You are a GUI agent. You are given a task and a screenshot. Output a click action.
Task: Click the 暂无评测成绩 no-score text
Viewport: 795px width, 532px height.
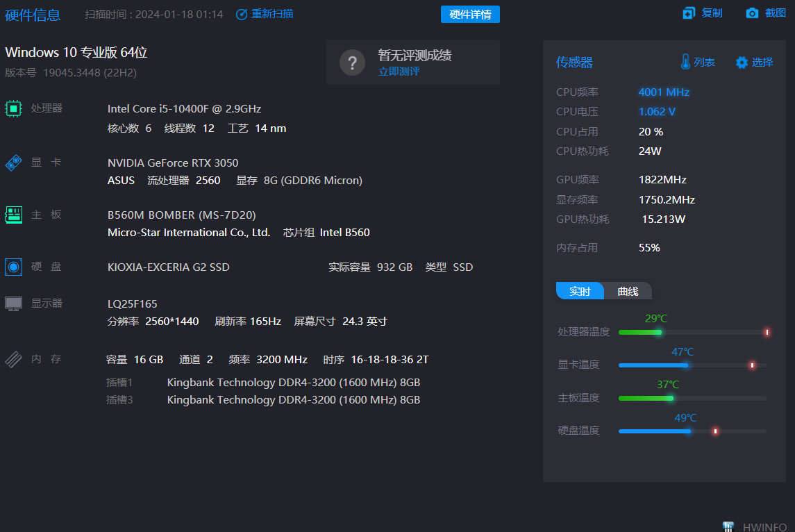pyautogui.click(x=415, y=56)
